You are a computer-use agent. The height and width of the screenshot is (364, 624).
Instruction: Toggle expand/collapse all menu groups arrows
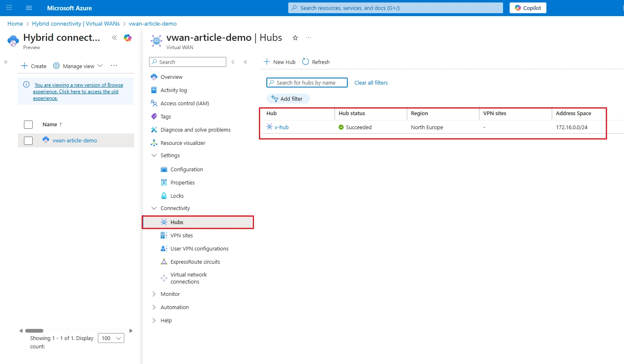point(233,62)
